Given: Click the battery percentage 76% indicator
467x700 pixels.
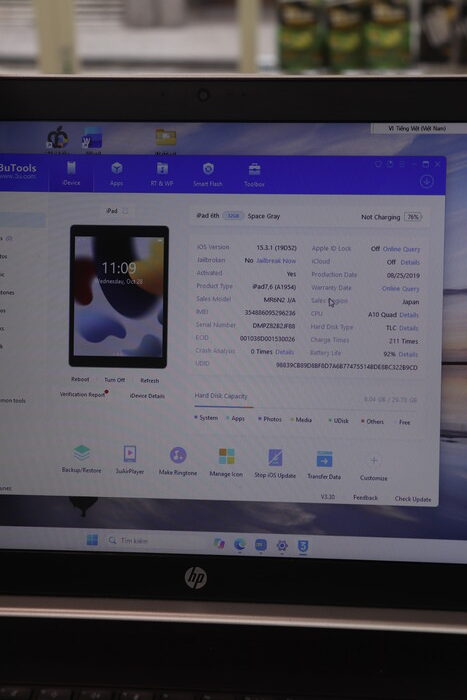Looking at the screenshot, I should [x=413, y=217].
